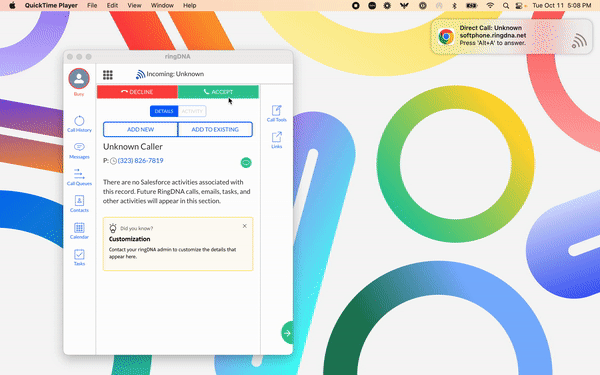Switch to the Details tab
This screenshot has height=375, width=600.
tap(164, 111)
